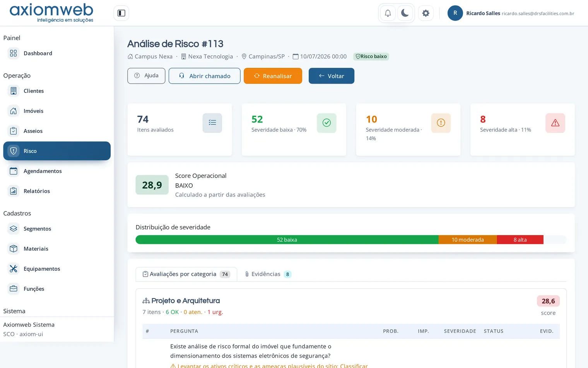Click Nexa Tecnologia company name

[210, 57]
